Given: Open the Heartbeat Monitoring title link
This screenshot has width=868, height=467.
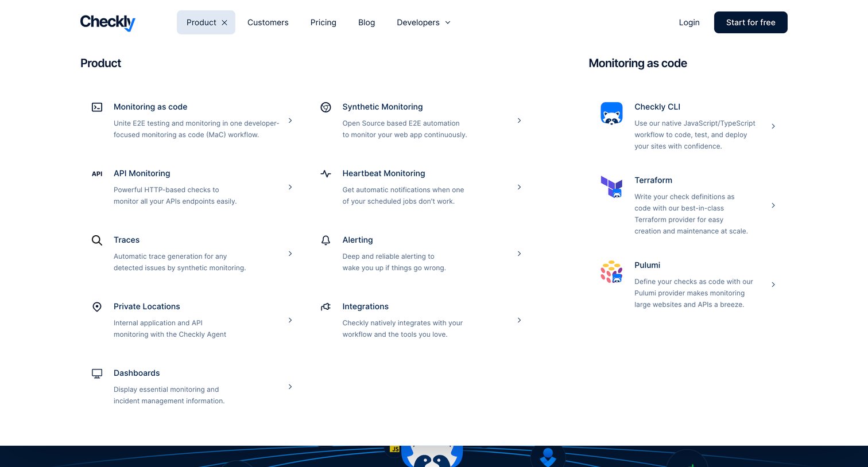Looking at the screenshot, I should 383,173.
